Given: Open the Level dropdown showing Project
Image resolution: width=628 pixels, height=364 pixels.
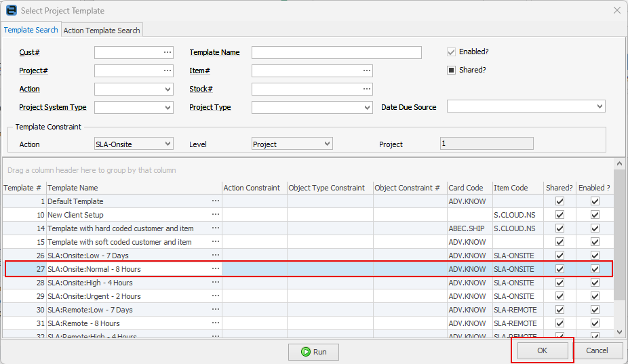Looking at the screenshot, I should tap(327, 144).
